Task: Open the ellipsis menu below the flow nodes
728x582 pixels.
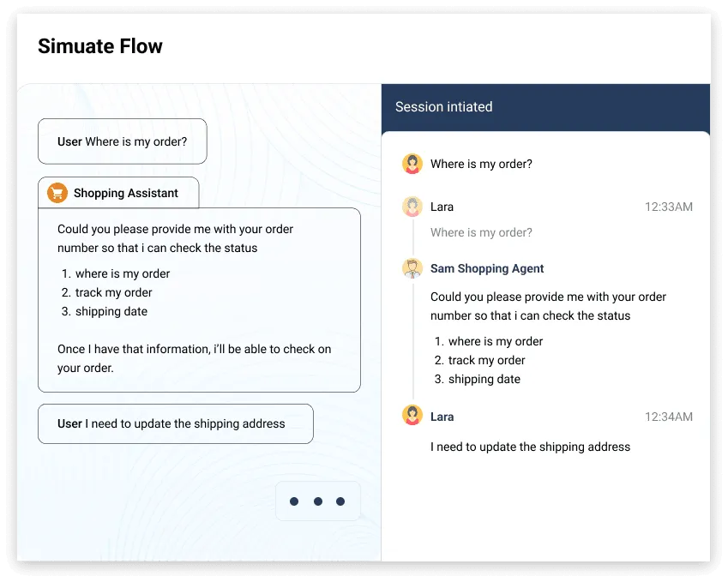Action: (318, 501)
